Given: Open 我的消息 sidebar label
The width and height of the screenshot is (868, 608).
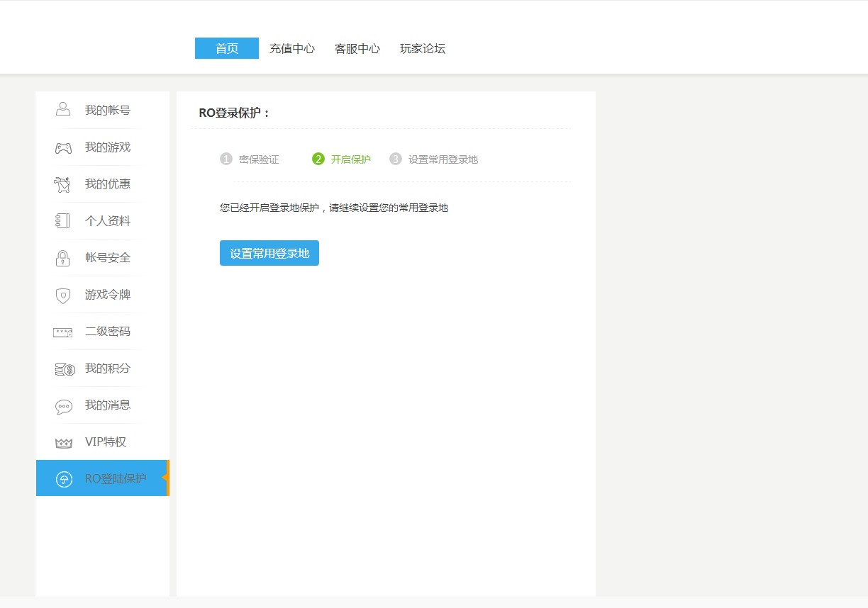Looking at the screenshot, I should 108,405.
